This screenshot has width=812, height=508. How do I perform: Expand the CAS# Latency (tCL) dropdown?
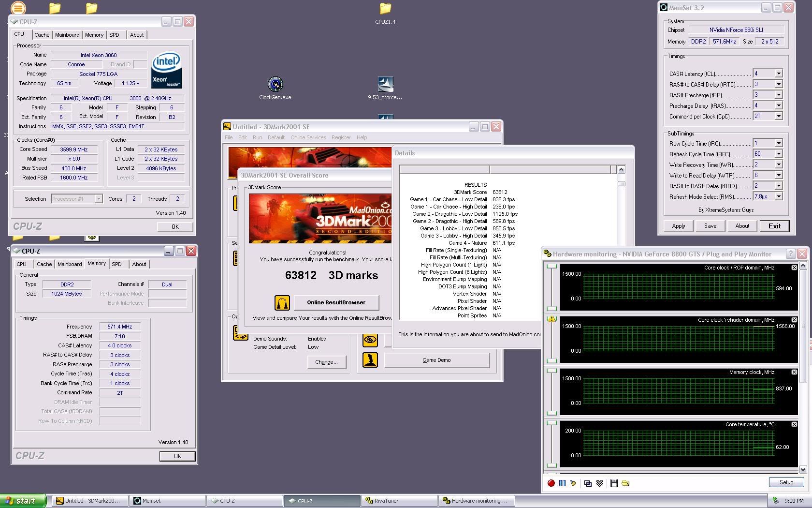pos(778,74)
